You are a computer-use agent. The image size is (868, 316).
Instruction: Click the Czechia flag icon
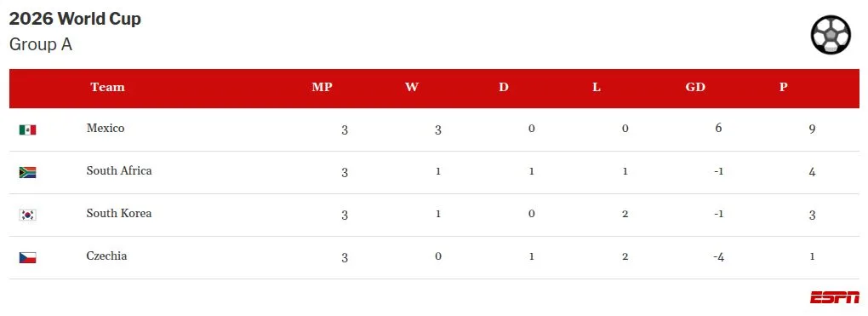point(28,258)
